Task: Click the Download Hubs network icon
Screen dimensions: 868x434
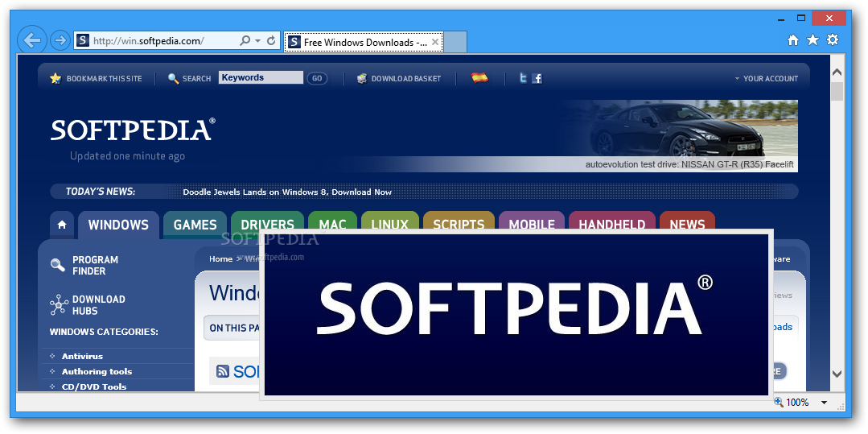Action: 59,305
